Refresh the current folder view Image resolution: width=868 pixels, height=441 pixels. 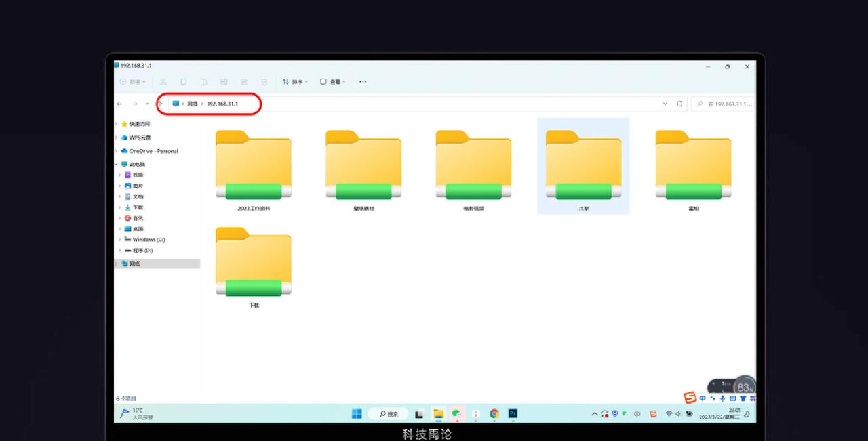point(679,104)
